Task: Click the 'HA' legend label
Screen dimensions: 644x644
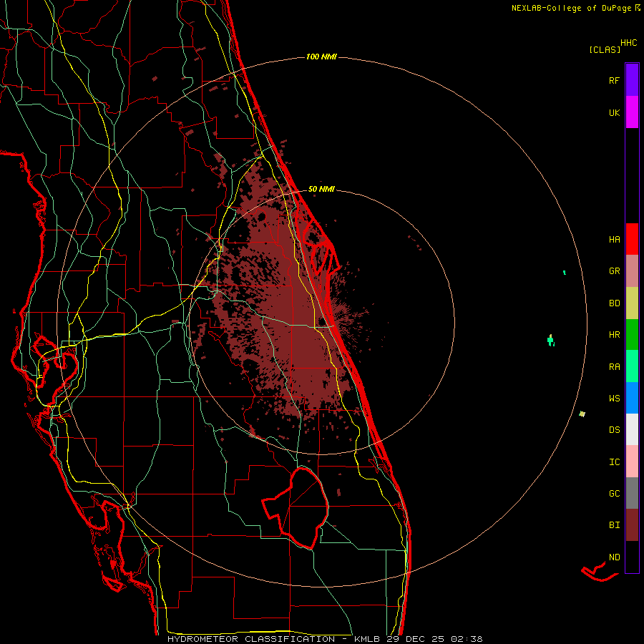Action: coord(614,240)
